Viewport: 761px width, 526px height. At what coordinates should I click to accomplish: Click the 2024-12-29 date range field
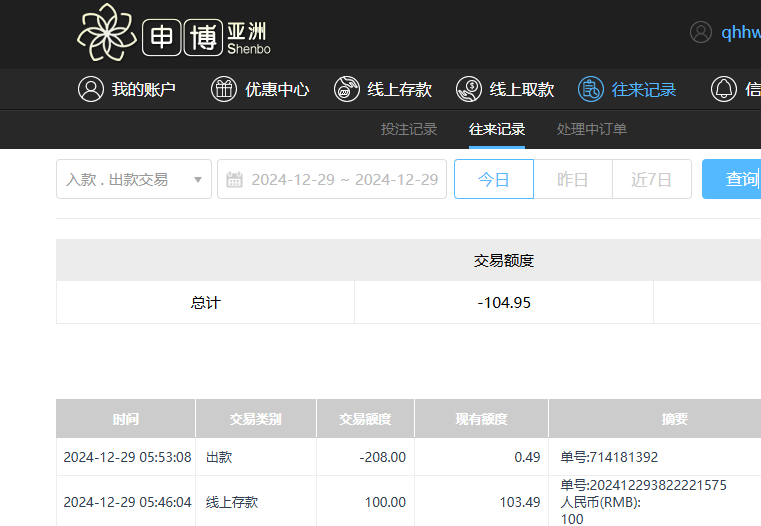[x=344, y=180]
